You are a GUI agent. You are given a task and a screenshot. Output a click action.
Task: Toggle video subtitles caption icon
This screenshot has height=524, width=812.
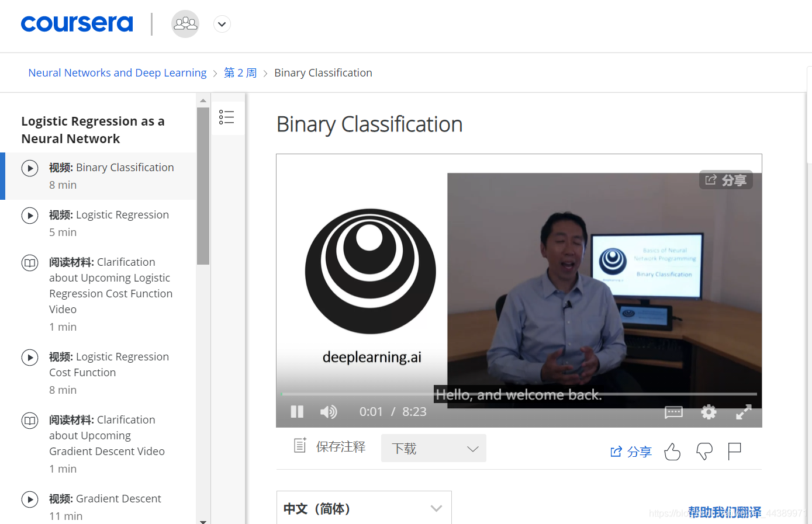673,412
